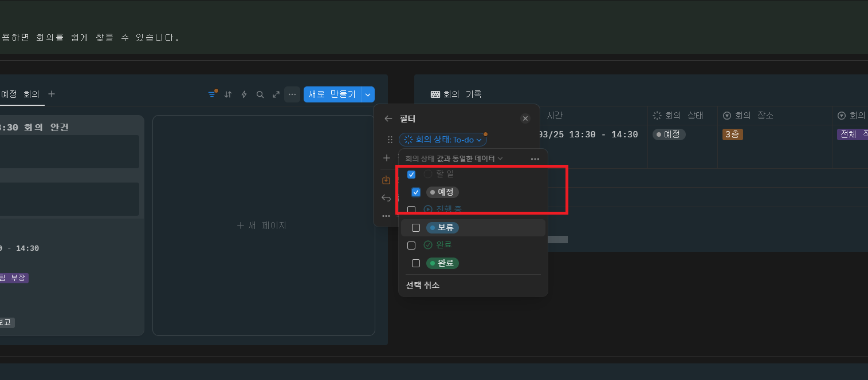
Task: Uncheck the 할 일 group checkbox
Action: [x=411, y=174]
